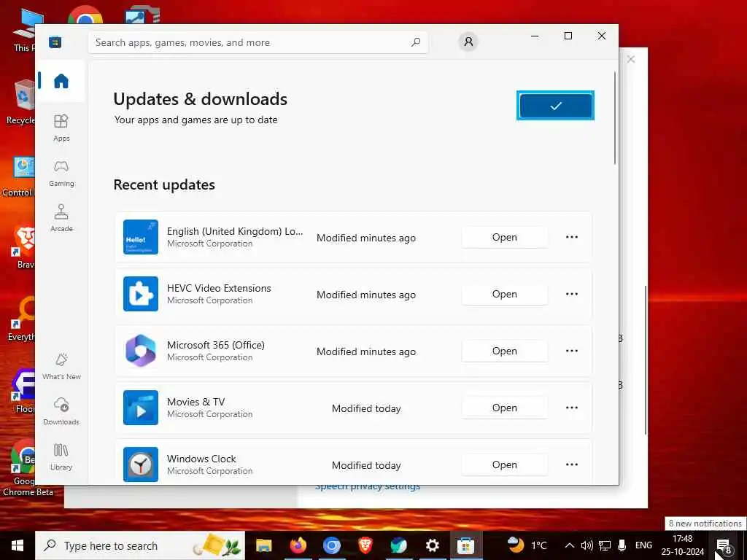Open the clock showing 17:48
This screenshot has width=747, height=560.
682,545
